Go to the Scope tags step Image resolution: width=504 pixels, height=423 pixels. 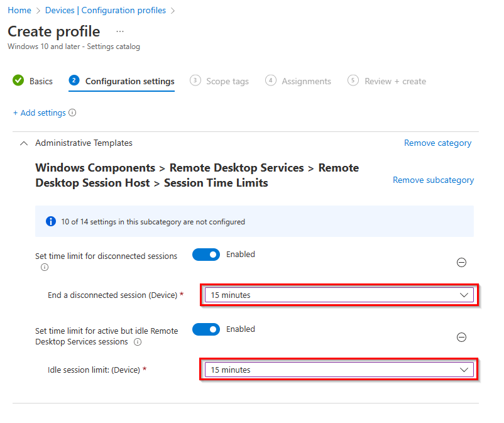[219, 81]
